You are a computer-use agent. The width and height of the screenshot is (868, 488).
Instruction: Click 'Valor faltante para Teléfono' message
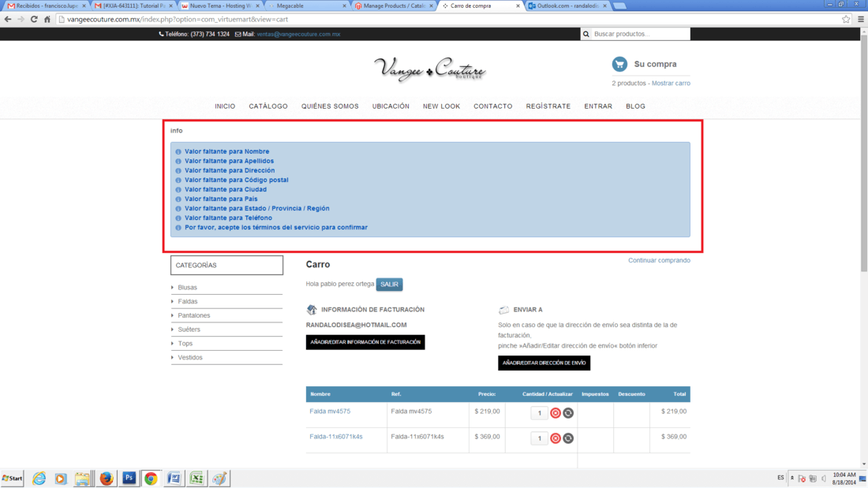coord(228,218)
